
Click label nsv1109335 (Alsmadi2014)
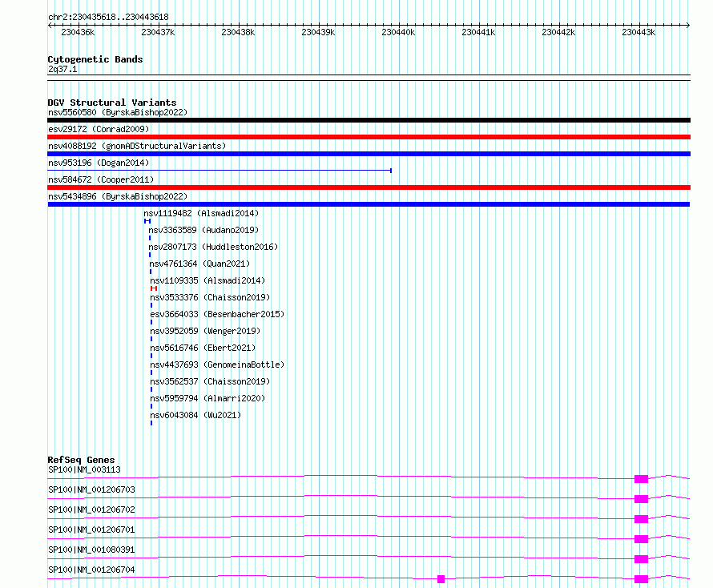(x=207, y=280)
